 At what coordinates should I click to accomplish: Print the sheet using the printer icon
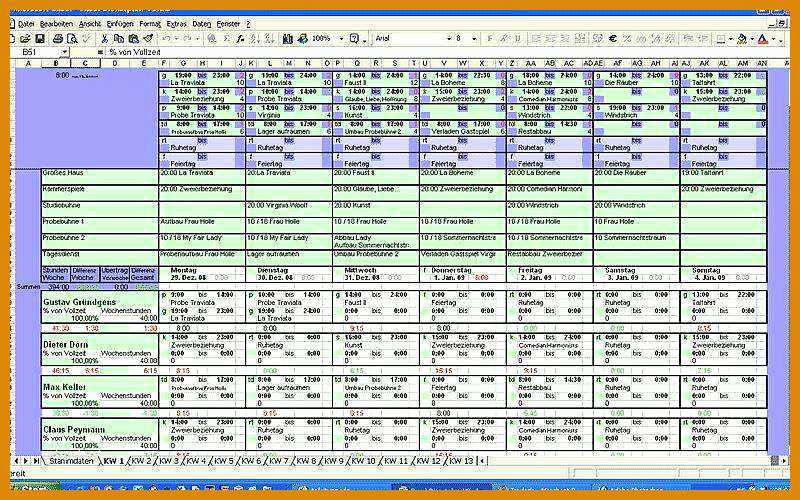pos(58,39)
